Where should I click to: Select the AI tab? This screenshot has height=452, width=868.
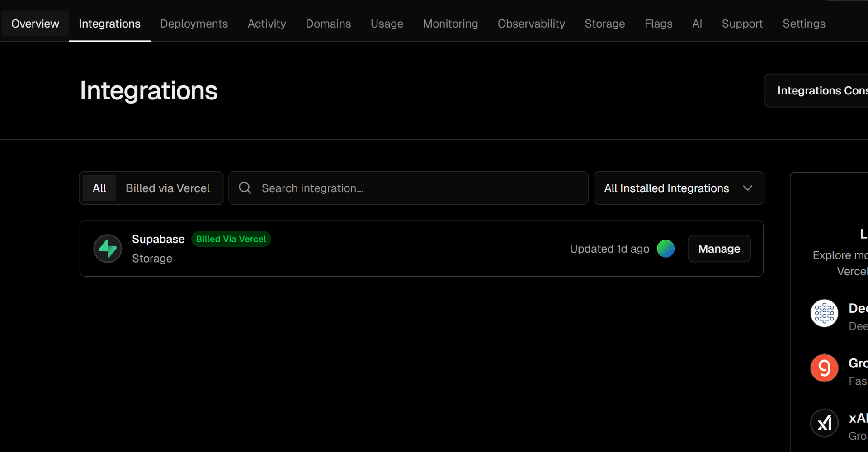[697, 24]
